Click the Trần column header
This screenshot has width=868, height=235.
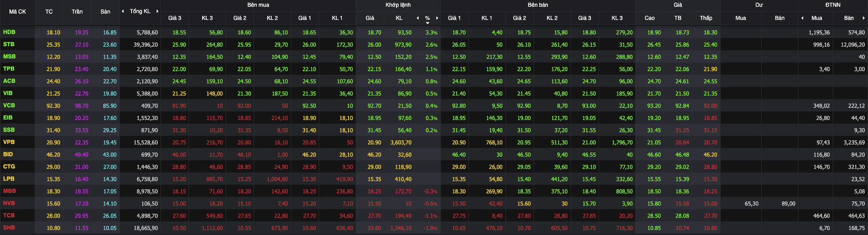coord(77,12)
